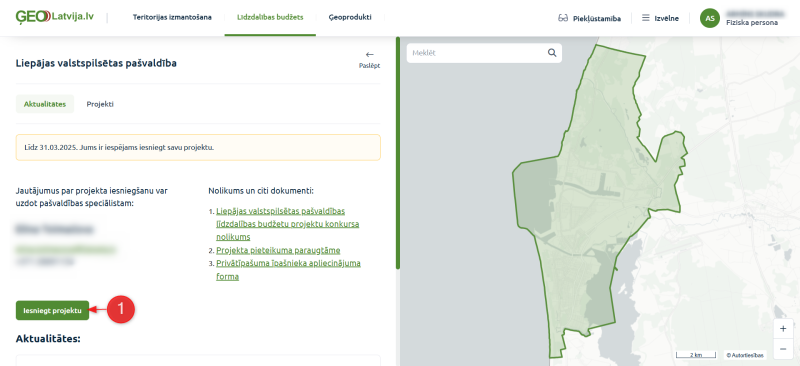
Task: Open Projekta pieteikuma paraugtāme link
Action: [x=278, y=250]
